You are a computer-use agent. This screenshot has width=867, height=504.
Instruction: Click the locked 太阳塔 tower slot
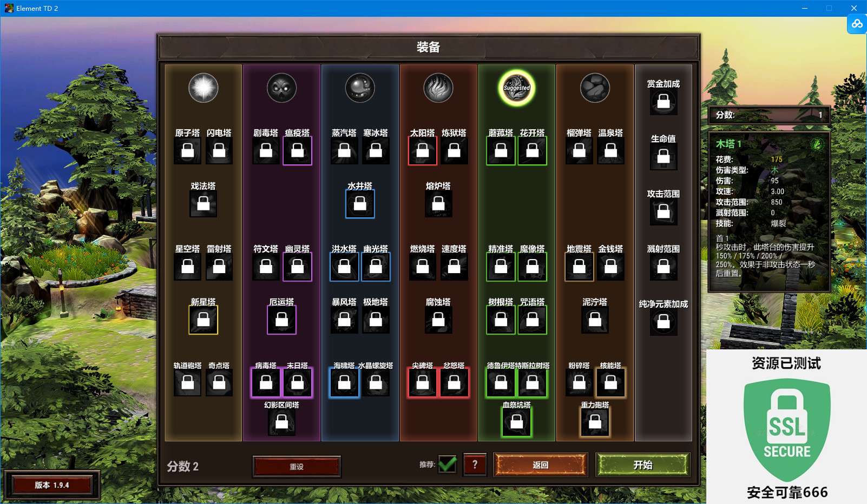(x=423, y=151)
